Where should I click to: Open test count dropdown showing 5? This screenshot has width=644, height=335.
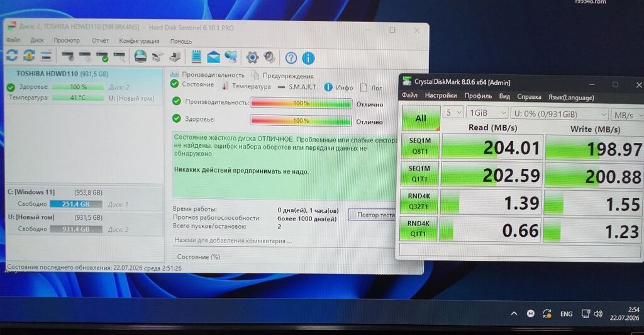point(453,112)
